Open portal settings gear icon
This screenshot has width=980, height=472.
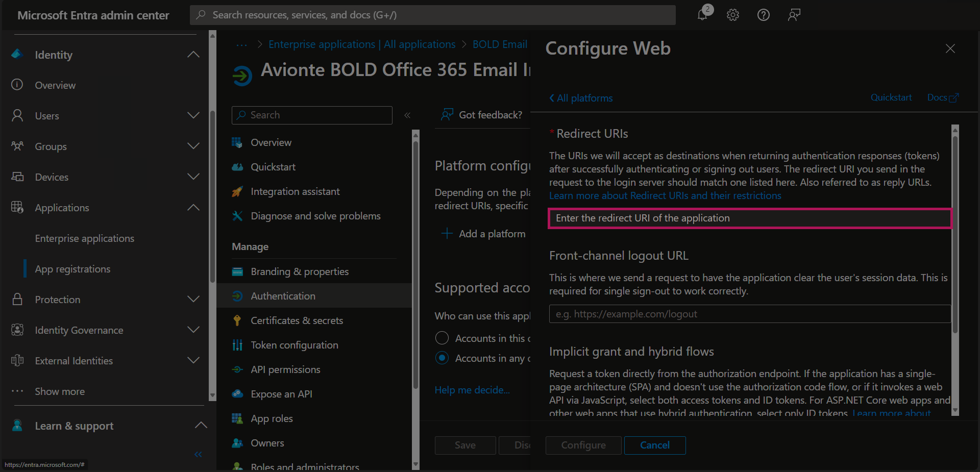[x=733, y=15]
